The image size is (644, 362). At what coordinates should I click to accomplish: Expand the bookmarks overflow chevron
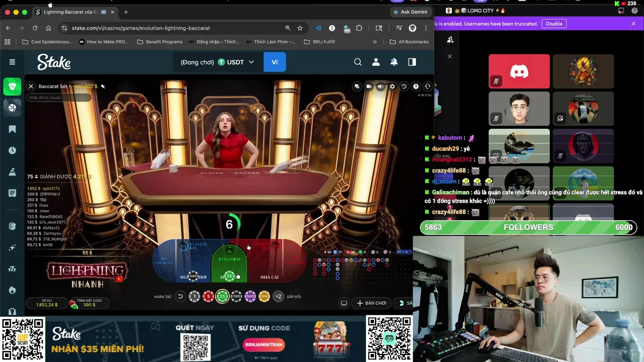(x=374, y=42)
